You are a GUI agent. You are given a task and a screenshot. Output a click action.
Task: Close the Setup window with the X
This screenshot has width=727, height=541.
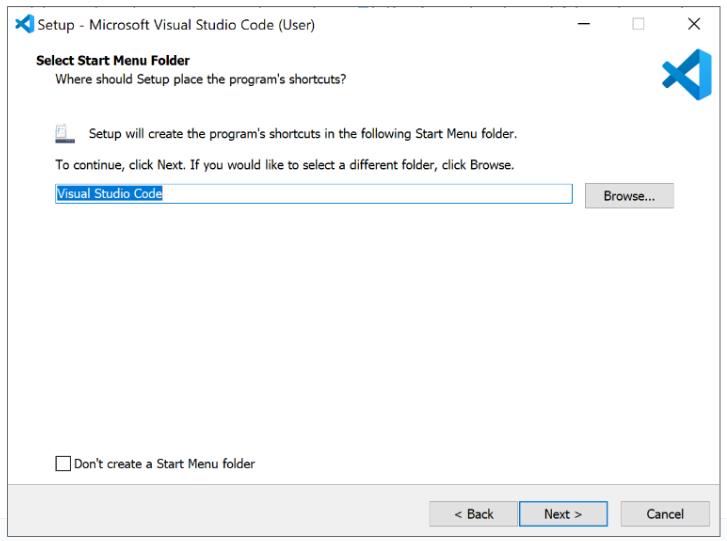tap(694, 24)
